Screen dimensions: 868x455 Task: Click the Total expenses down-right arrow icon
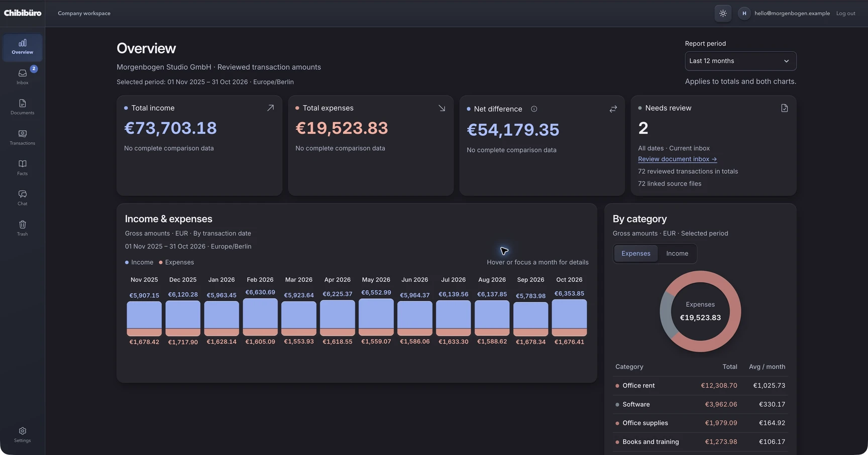(442, 108)
